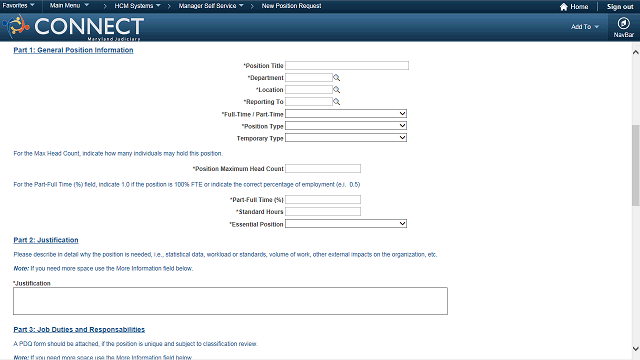Open Location lookup magnifier
Screen dimensions: 640x360
[336, 89]
